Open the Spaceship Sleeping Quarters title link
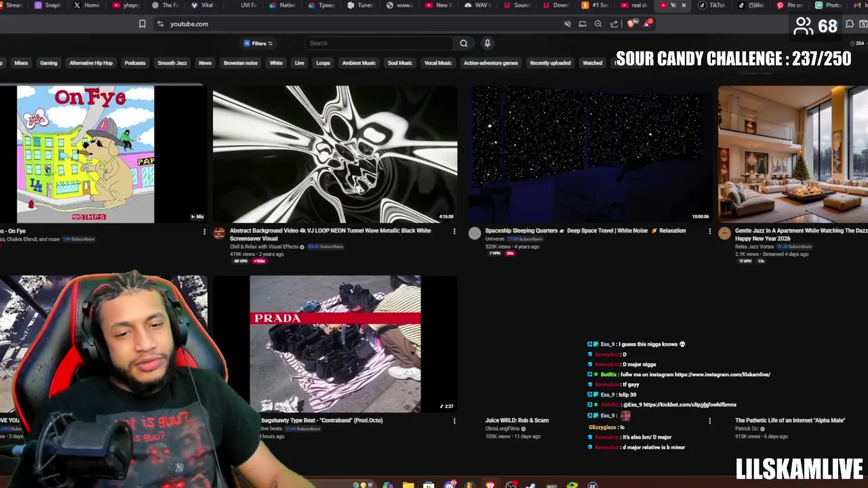The image size is (868, 488). point(585,230)
